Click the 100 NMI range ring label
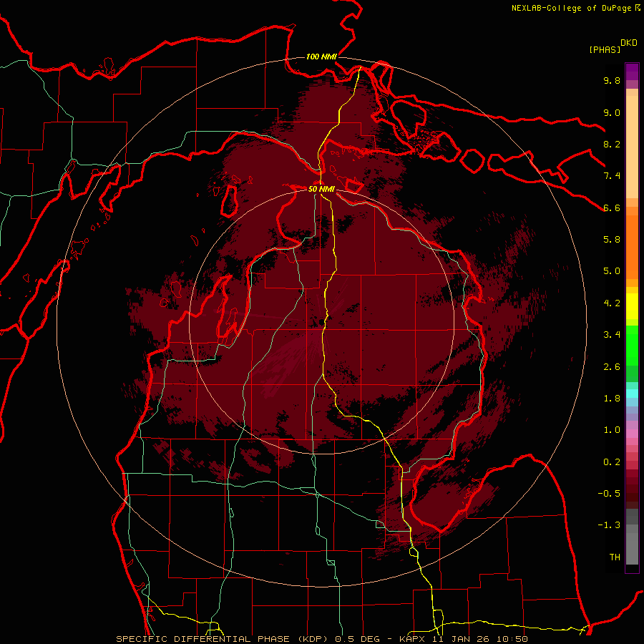 click(321, 57)
